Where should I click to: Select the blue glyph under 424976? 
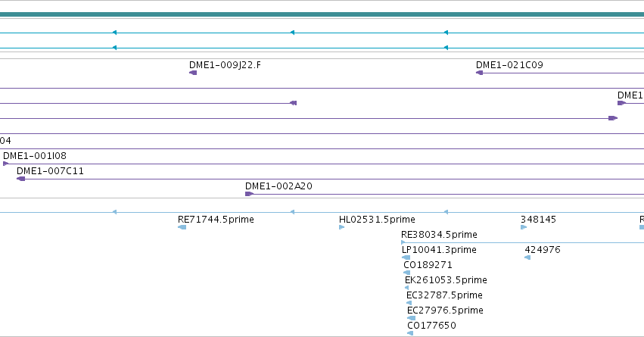tap(527, 257)
